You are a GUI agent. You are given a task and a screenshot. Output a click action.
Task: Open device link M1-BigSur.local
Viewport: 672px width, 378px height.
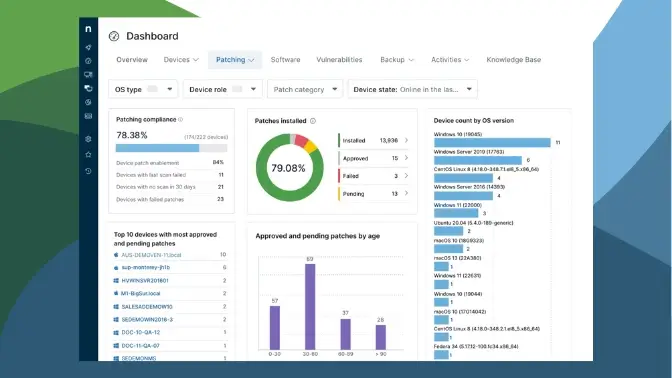141,294
